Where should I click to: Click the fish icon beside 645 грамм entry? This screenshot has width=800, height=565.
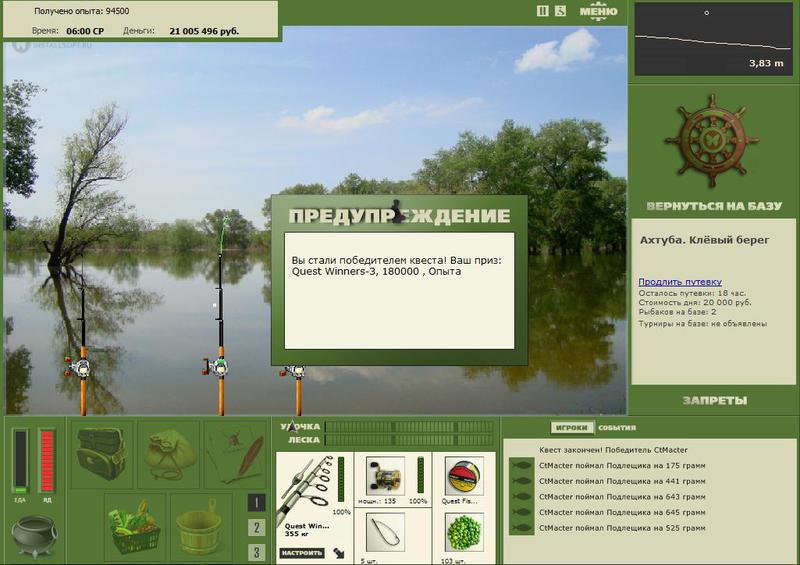(521, 512)
